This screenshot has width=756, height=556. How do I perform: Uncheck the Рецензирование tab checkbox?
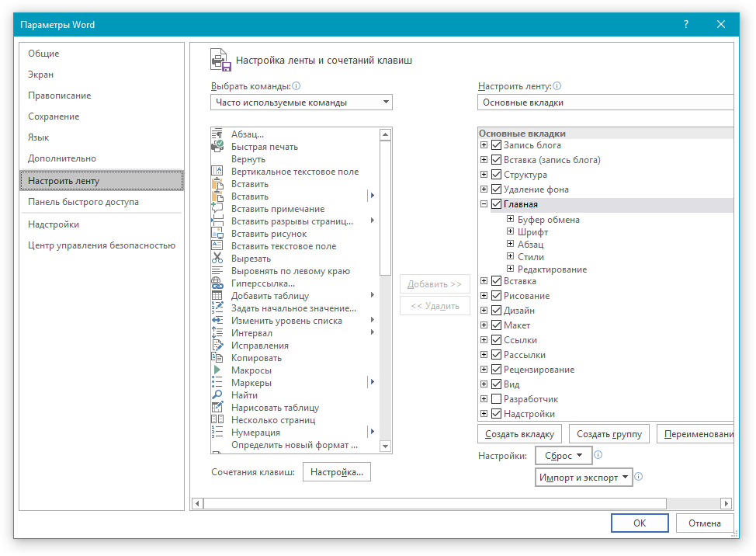497,370
